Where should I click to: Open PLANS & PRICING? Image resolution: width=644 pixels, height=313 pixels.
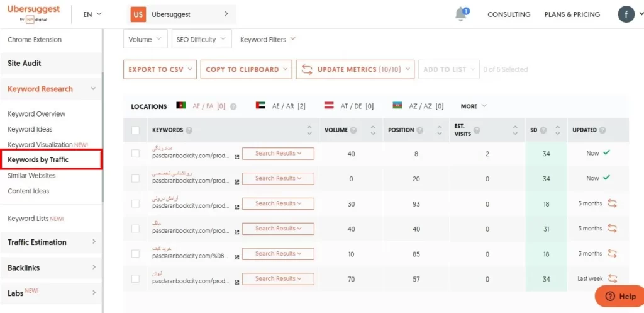tap(572, 14)
